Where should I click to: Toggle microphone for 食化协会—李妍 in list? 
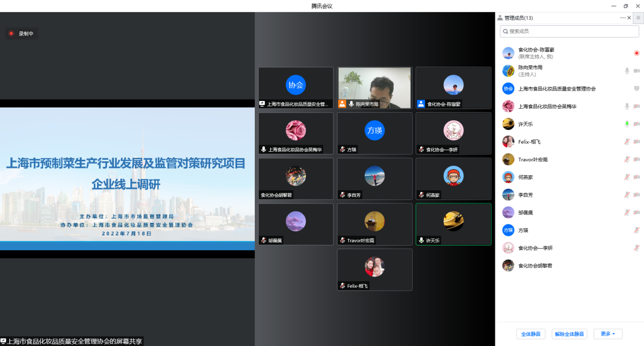click(636, 248)
